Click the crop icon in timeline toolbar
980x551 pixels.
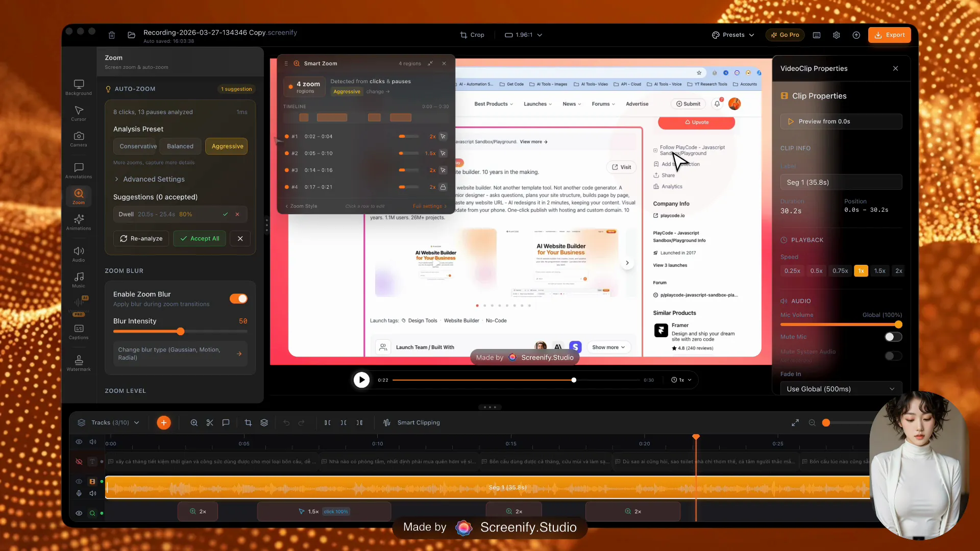(248, 422)
